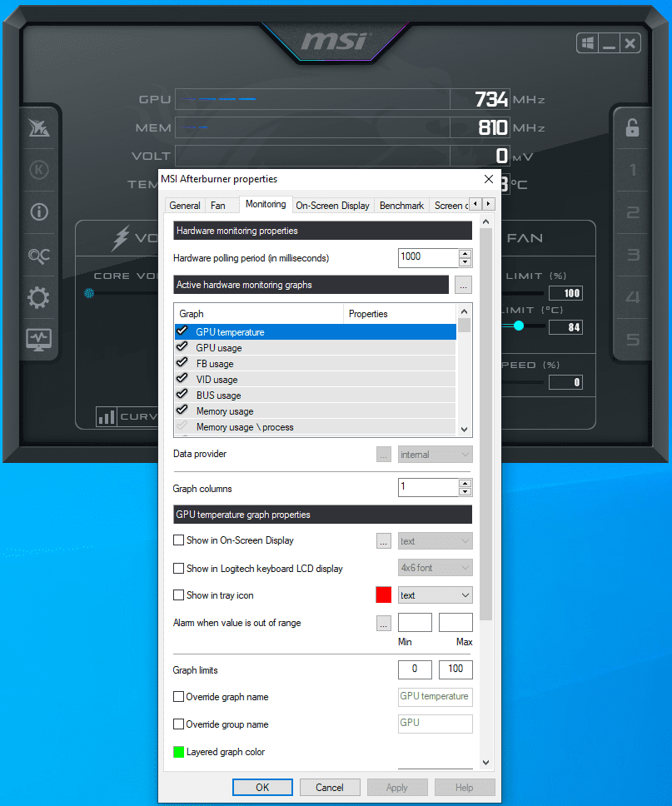Open settings gear icon in Afterburner sidebar
The image size is (672, 806).
pos(39,297)
